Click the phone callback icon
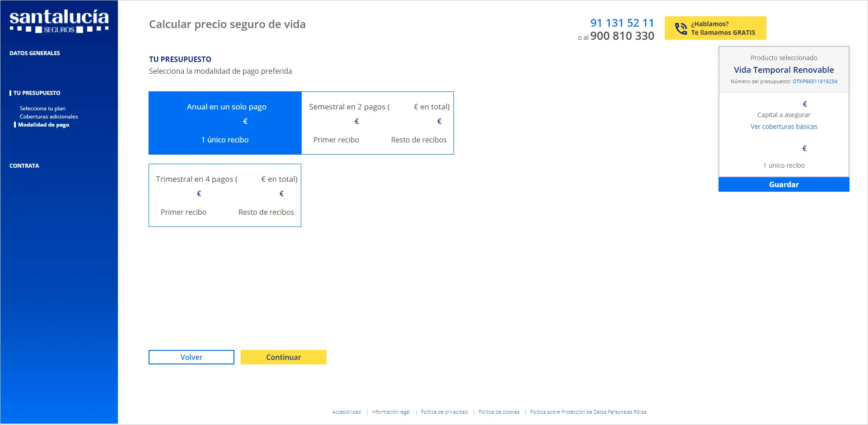Image resolution: width=868 pixels, height=425 pixels. 681,28
